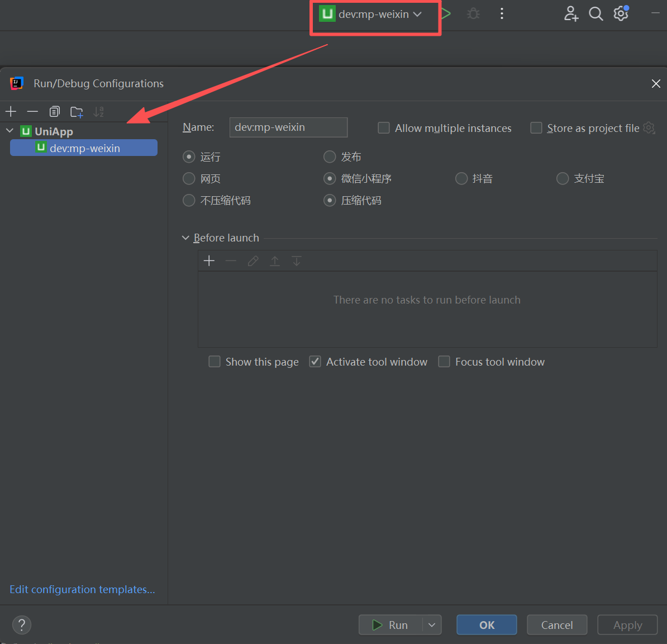
Task: Copy the selected configuration
Action: 54,111
